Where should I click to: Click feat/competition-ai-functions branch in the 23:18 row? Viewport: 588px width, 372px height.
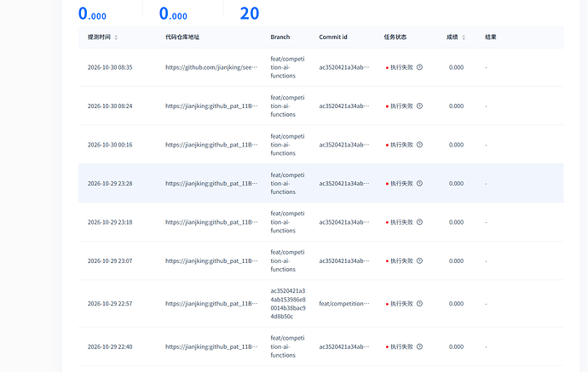point(288,222)
